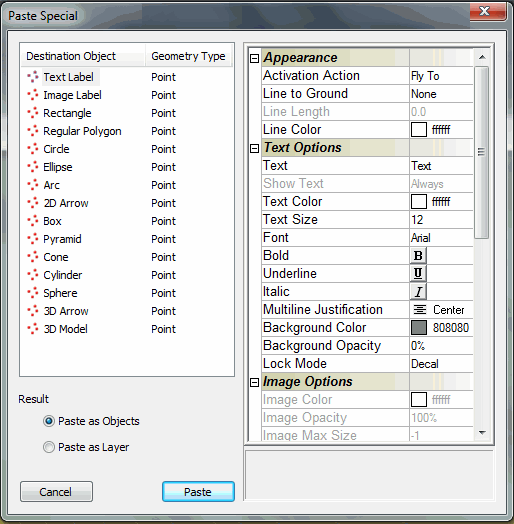Click the Ellipse row point icon
Viewport: 514px width, 524px height.
click(33, 167)
